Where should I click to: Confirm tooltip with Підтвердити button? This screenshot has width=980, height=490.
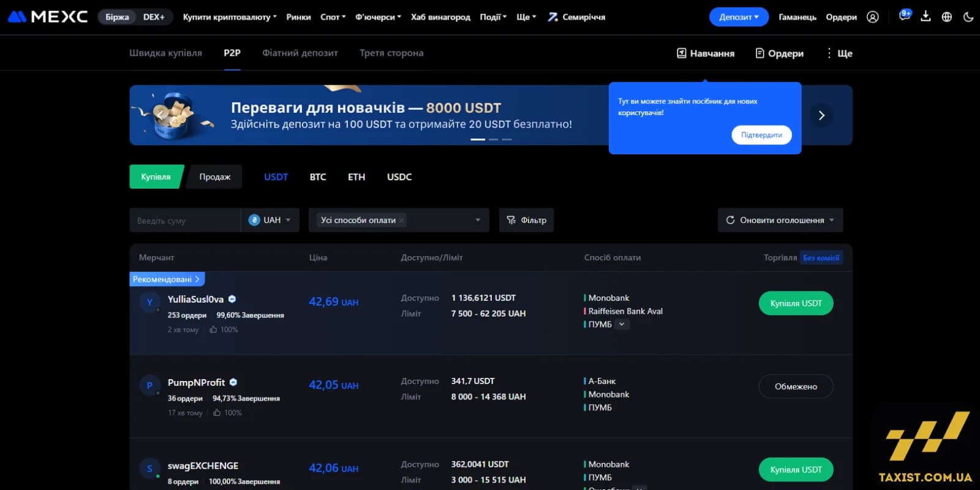pos(761,135)
